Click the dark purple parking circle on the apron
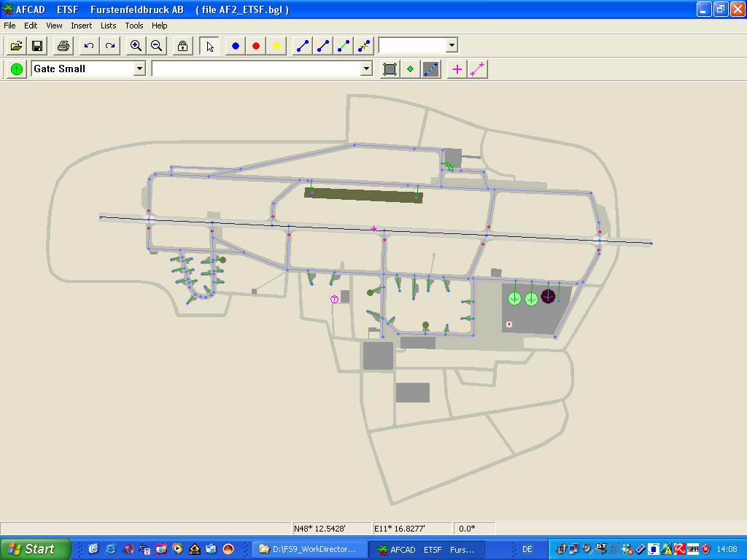The width and height of the screenshot is (747, 560). coord(549,297)
